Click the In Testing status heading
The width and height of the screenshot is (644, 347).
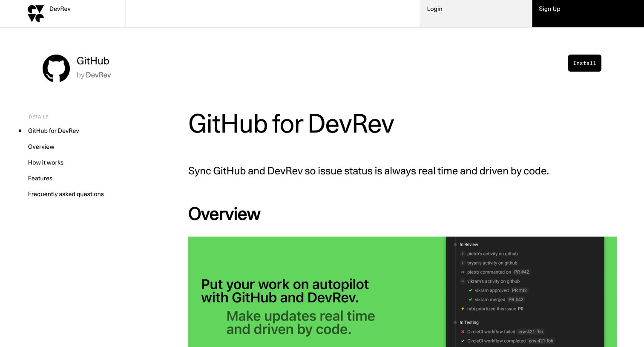pyautogui.click(x=469, y=323)
